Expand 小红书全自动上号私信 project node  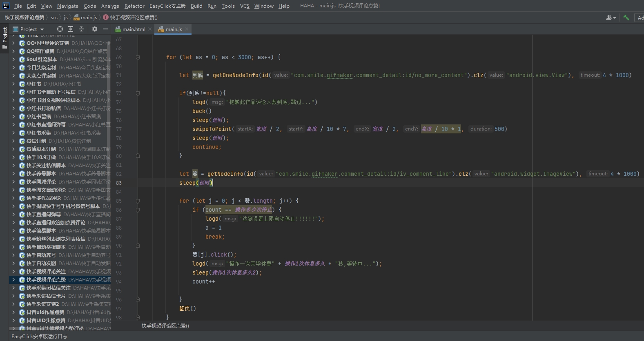pyautogui.click(x=13, y=92)
